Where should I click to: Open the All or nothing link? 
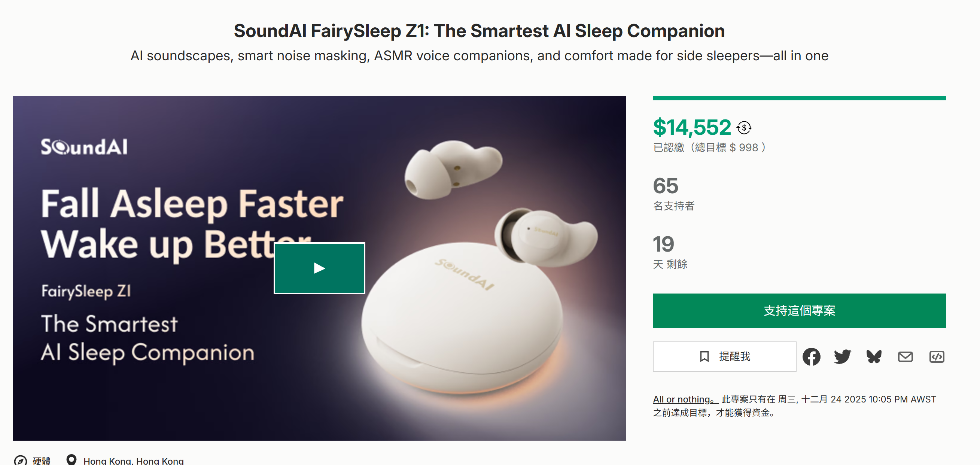pos(681,399)
